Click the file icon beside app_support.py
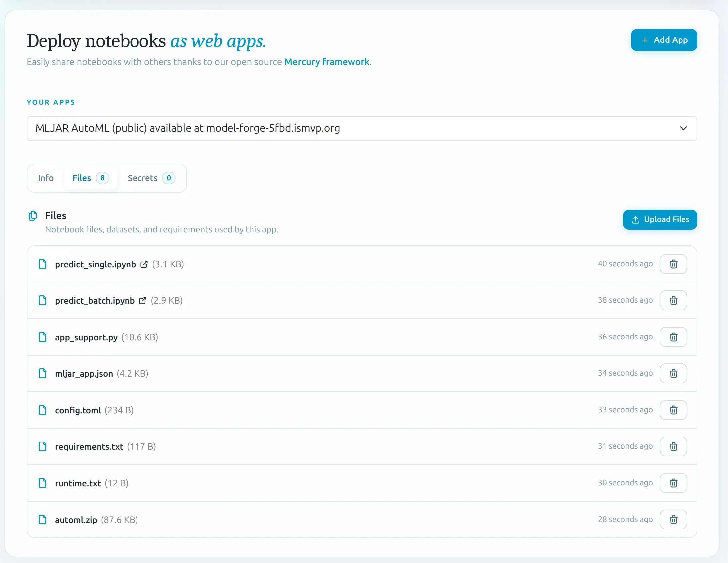 point(43,337)
